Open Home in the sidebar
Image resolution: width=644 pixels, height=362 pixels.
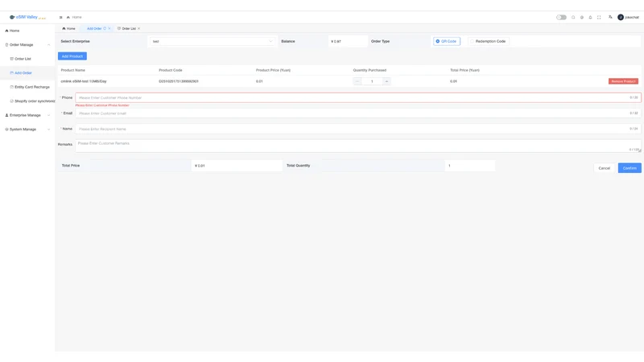coord(27,31)
